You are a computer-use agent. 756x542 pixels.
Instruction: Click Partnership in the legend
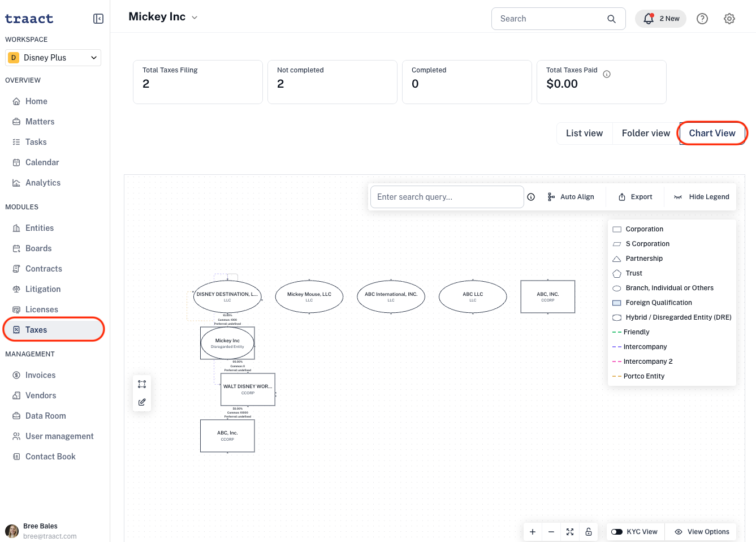point(644,259)
